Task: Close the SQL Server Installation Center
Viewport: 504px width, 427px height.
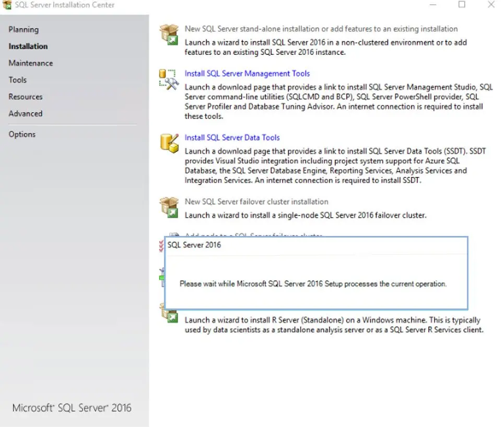Action: pyautogui.click(x=491, y=5)
